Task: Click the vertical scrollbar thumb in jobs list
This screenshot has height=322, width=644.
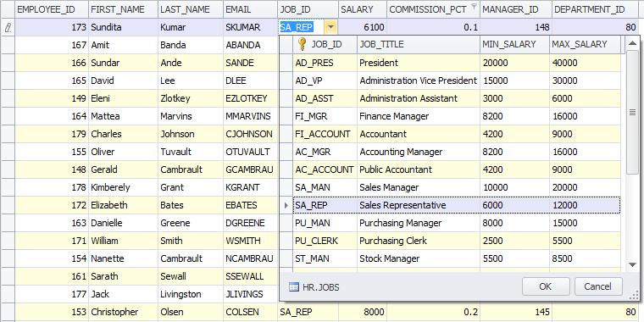Action: (632, 112)
